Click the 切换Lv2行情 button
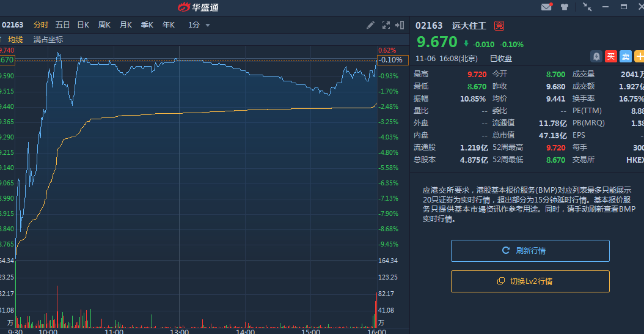Screen dimensions: 644x334 [x=530, y=281]
